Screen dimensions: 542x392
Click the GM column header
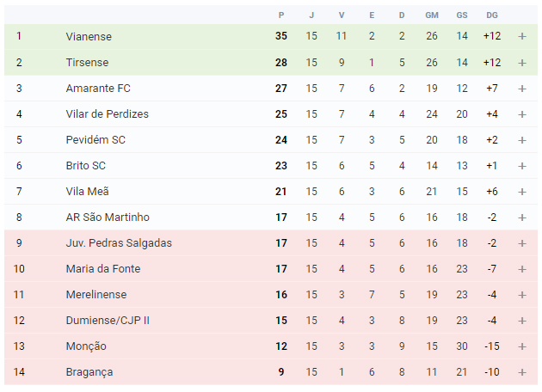point(432,15)
